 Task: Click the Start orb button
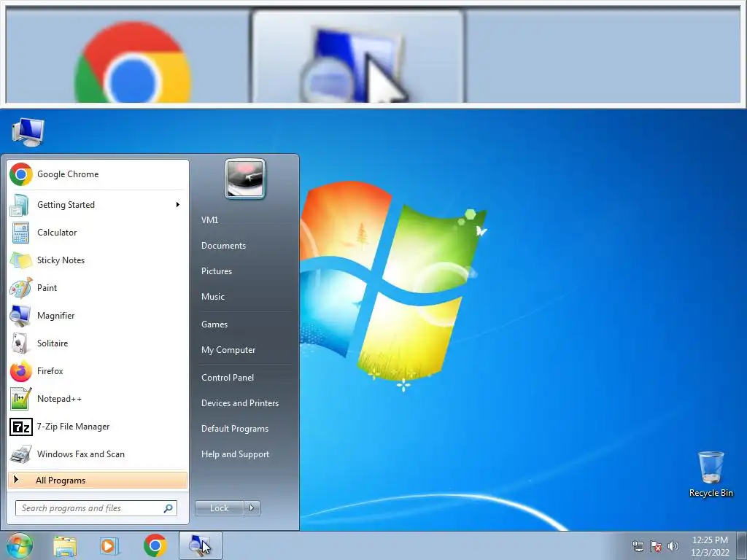tap(19, 545)
